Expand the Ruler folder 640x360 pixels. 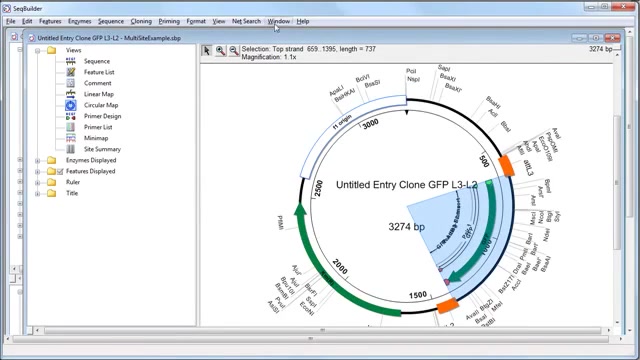tap(38, 182)
